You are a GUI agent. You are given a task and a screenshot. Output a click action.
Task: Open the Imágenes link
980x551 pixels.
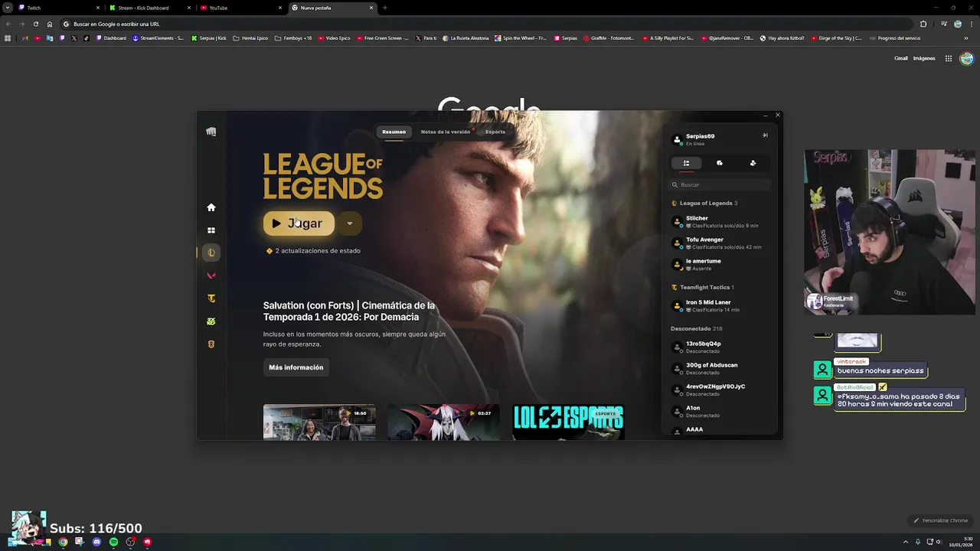(x=924, y=58)
